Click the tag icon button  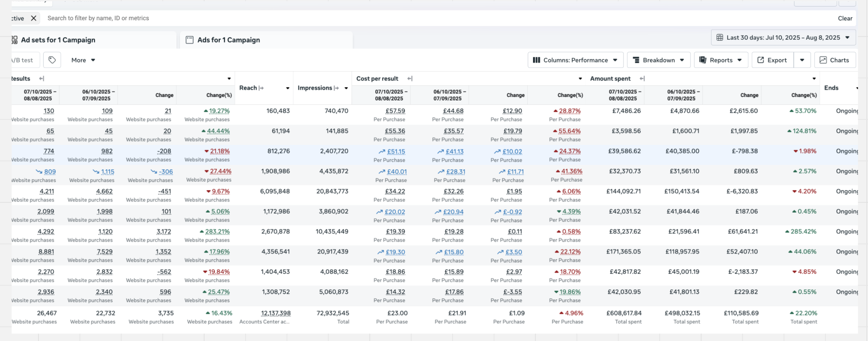52,60
